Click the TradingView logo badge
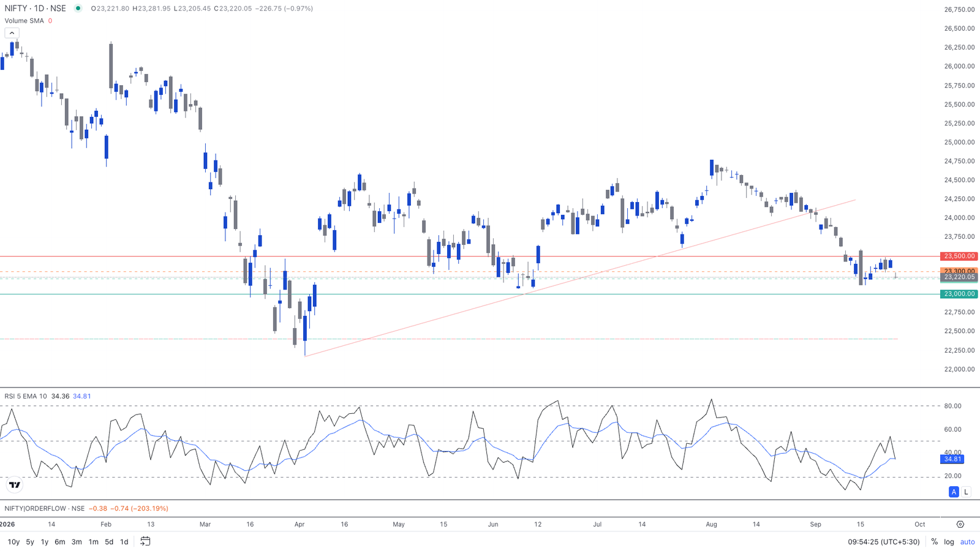The width and height of the screenshot is (980, 551). point(15,485)
